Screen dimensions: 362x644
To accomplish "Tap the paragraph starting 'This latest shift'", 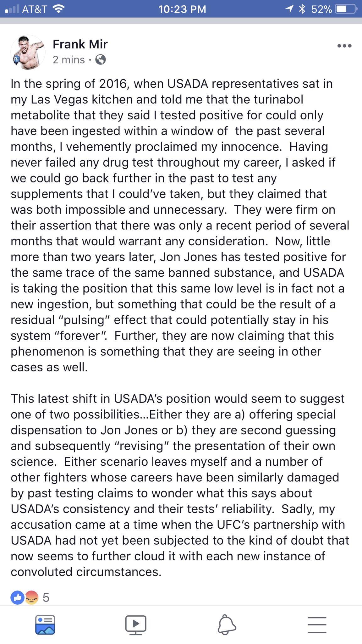I will click(x=180, y=485).
